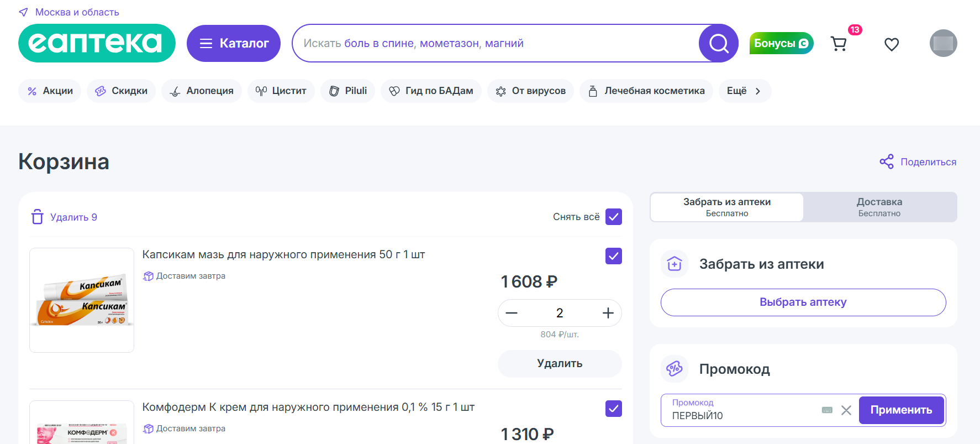Click the 1 310 ₽ price text
980x444 pixels.
(527, 434)
